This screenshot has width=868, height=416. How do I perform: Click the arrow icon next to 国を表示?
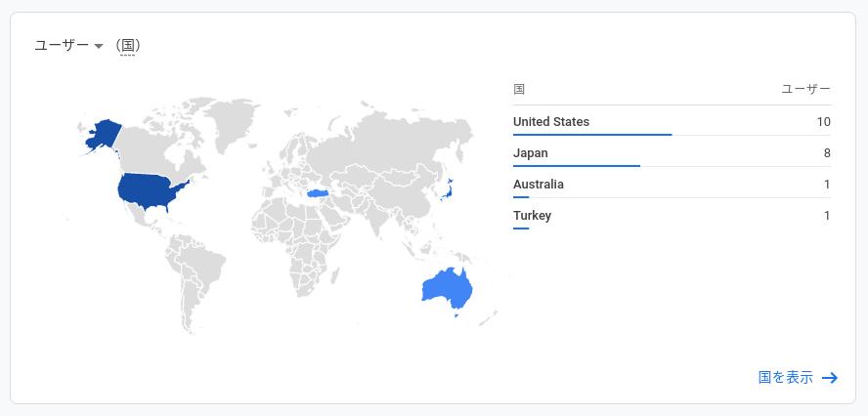click(x=830, y=378)
